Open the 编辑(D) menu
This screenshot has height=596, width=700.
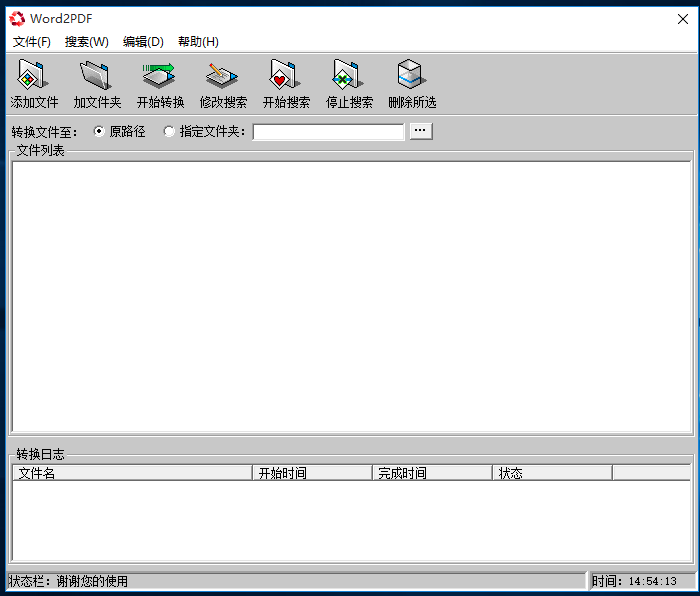click(143, 42)
